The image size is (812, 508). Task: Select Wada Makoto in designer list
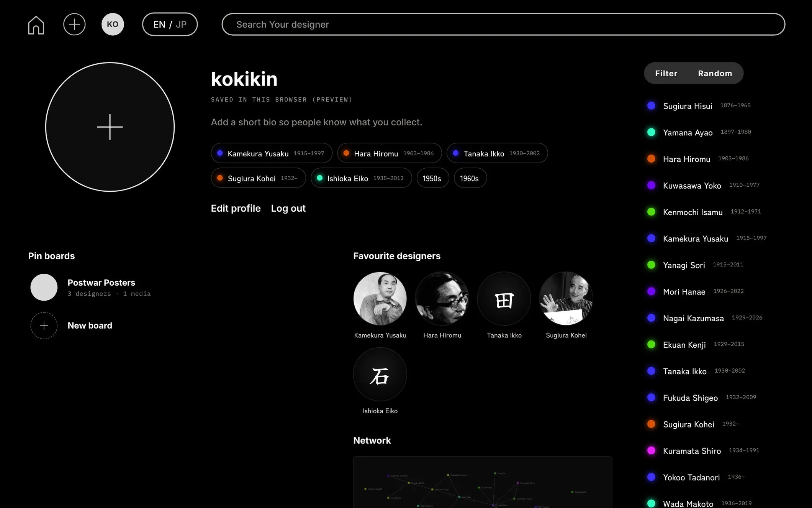(699, 503)
